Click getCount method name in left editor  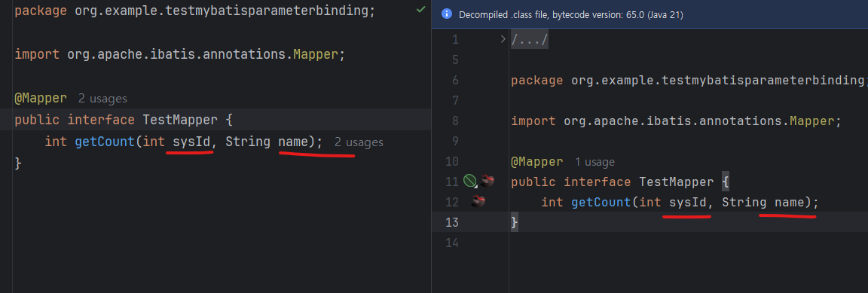point(105,142)
